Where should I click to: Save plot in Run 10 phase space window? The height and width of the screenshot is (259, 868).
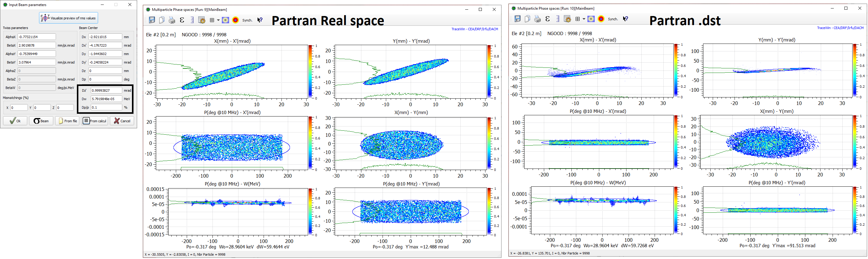pos(518,19)
